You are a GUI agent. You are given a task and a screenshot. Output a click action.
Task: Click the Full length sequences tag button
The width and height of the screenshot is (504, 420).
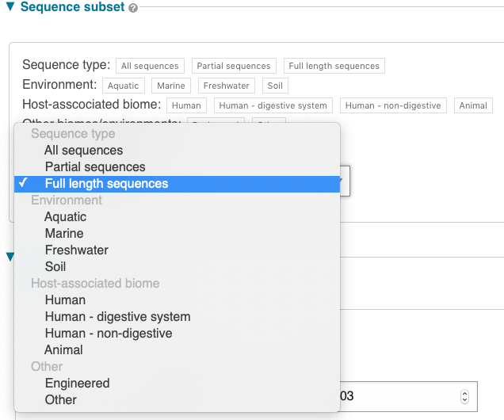point(334,66)
